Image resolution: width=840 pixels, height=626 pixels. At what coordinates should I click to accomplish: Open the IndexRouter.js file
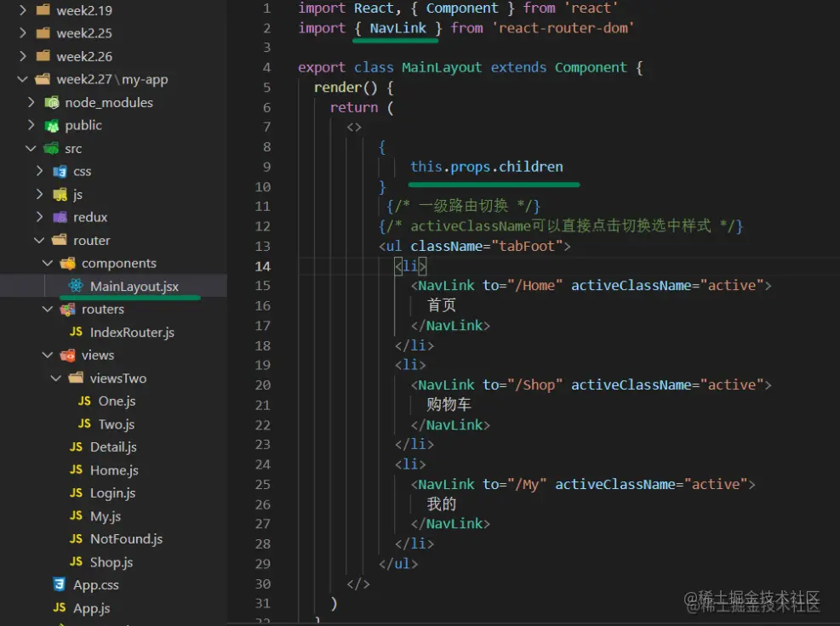tap(132, 333)
